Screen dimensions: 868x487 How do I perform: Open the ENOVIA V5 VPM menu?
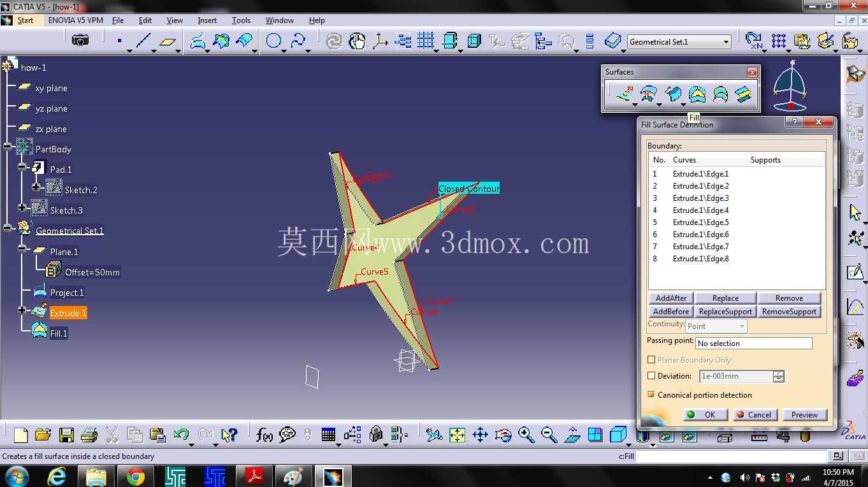[x=75, y=20]
